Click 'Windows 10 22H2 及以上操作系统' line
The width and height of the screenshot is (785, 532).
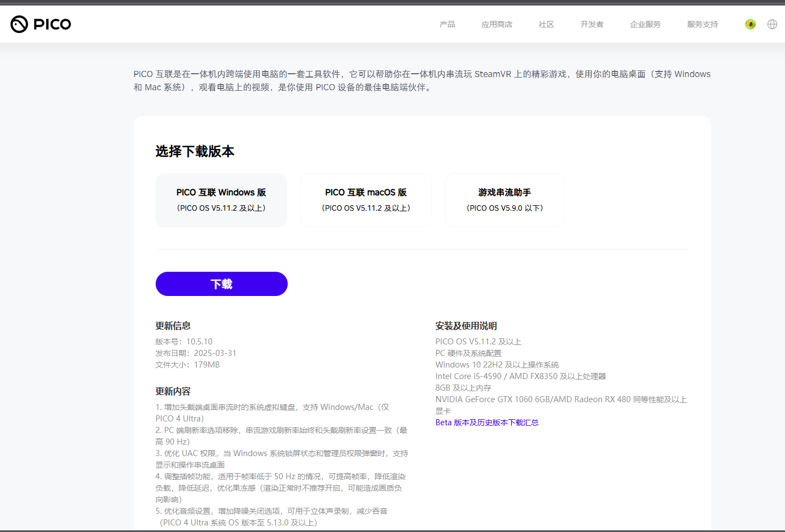coord(497,365)
